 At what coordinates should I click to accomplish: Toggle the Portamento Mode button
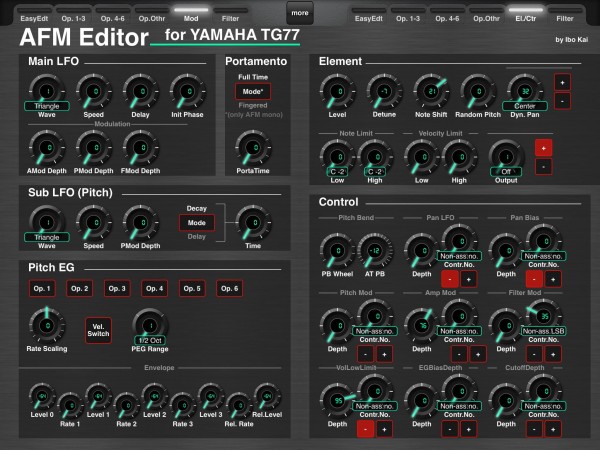[253, 91]
